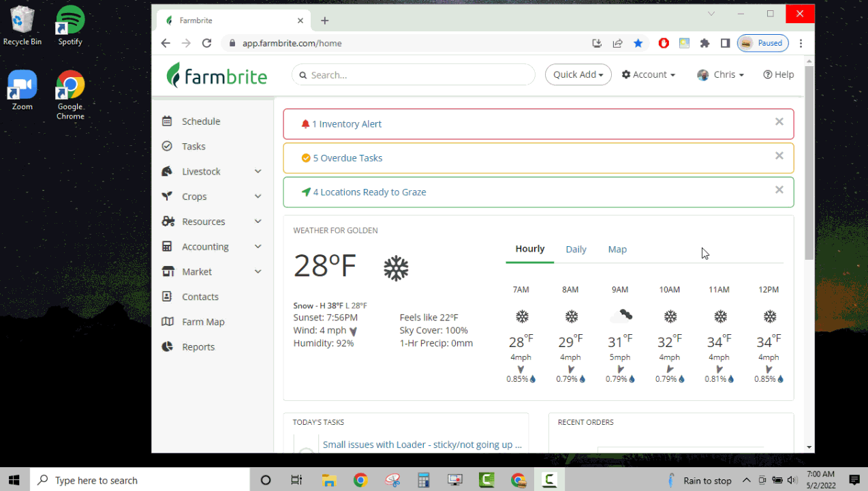Viewport: 868px width, 491px height.
Task: Click the Windows taskbar search box
Action: click(x=140, y=480)
